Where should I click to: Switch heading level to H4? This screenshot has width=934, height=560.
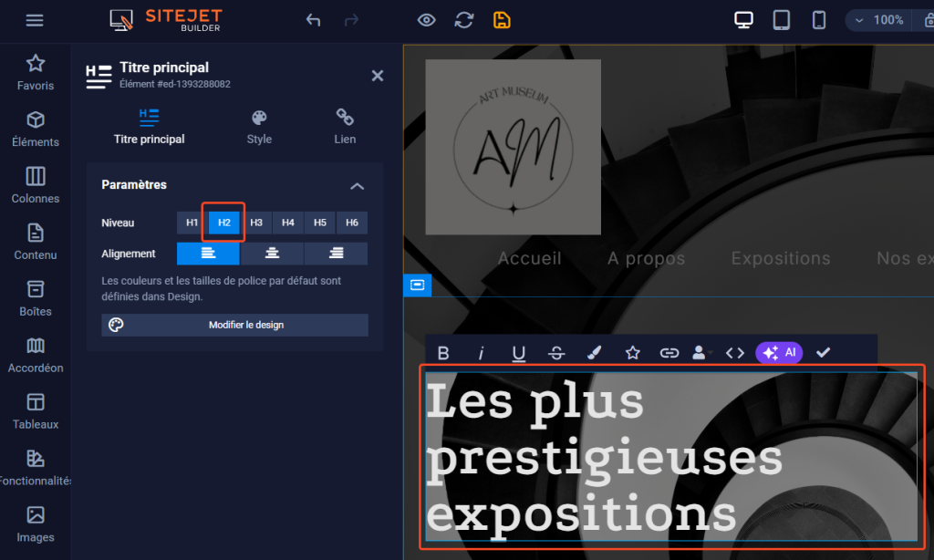point(287,222)
